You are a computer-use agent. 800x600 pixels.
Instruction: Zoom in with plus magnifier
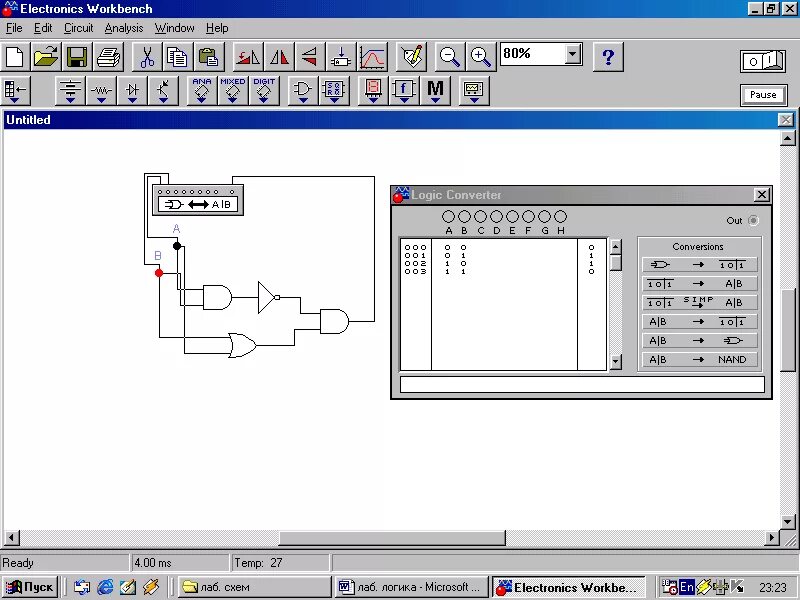pos(481,56)
